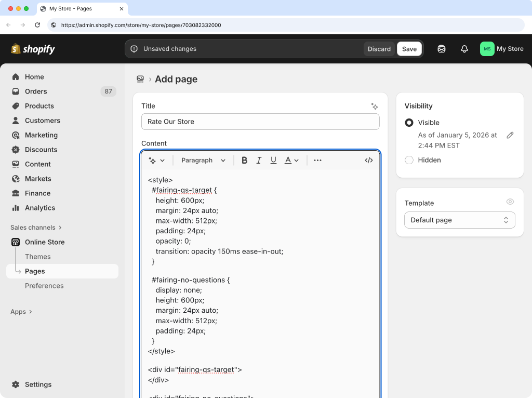Discard the unsaved changes

click(x=379, y=49)
